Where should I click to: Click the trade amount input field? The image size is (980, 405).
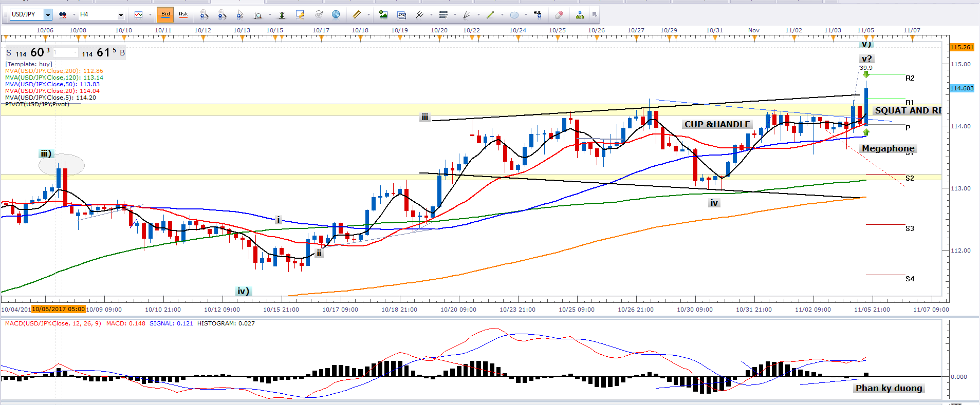[x=66, y=53]
